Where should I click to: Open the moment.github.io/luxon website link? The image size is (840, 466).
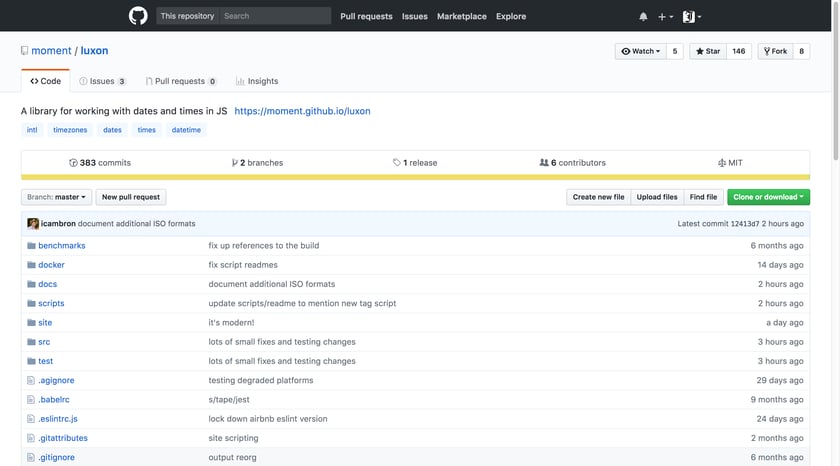click(302, 111)
